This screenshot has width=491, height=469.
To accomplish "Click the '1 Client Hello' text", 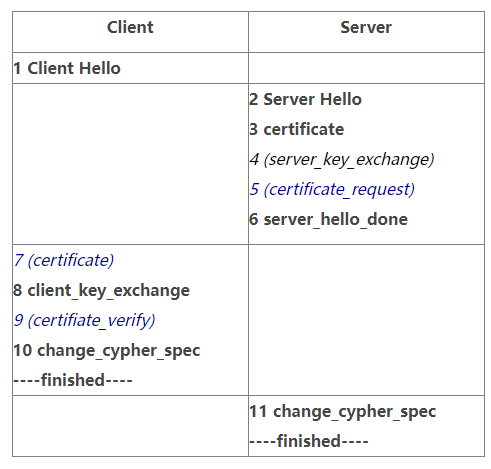I will [67, 68].
